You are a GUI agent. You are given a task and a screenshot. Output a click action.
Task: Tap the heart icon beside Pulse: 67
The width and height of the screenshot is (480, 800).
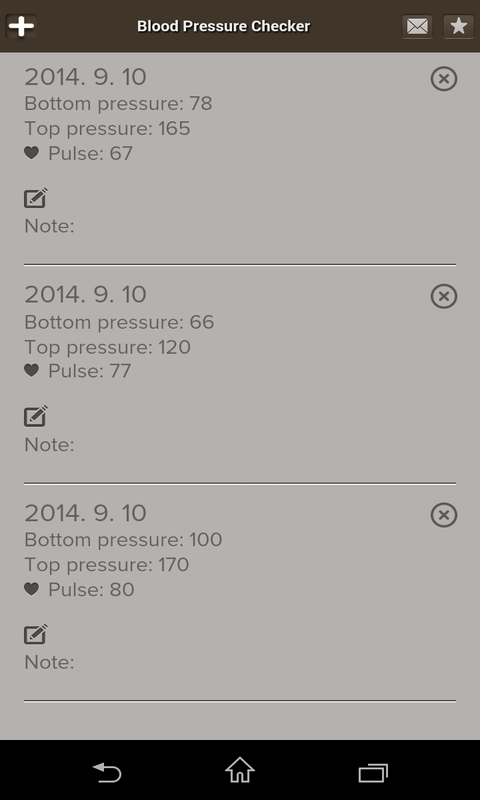(x=32, y=153)
